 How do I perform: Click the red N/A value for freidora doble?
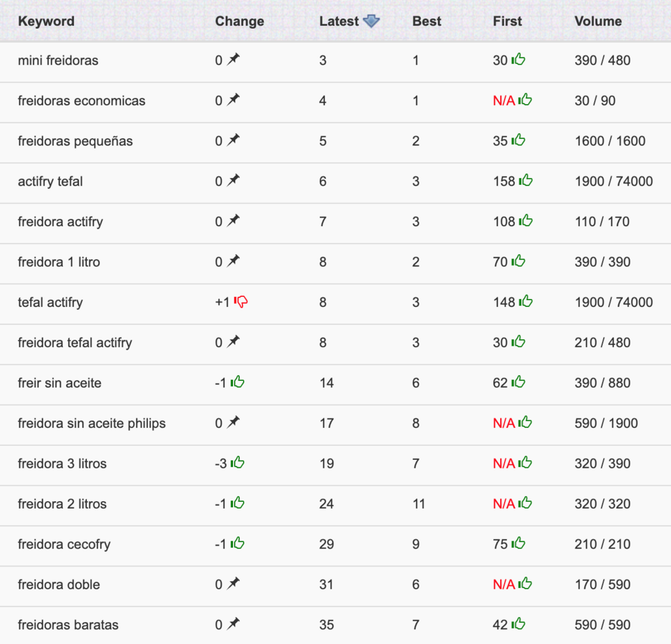click(x=503, y=585)
